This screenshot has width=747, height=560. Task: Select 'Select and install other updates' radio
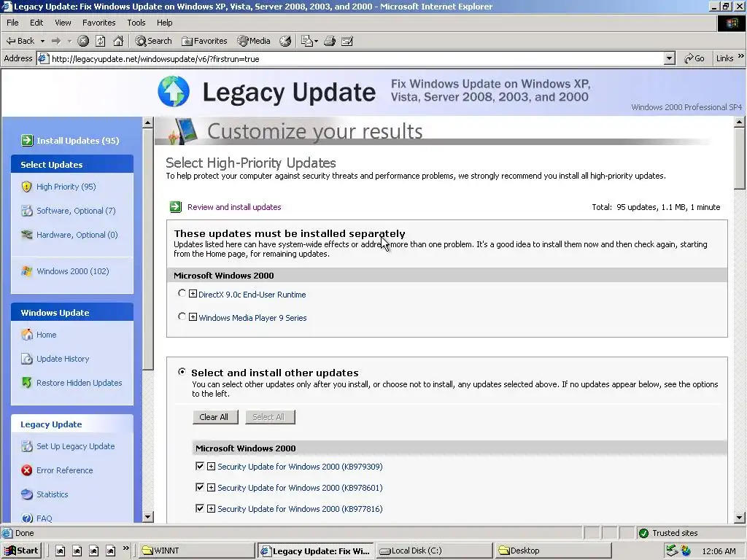[182, 371]
